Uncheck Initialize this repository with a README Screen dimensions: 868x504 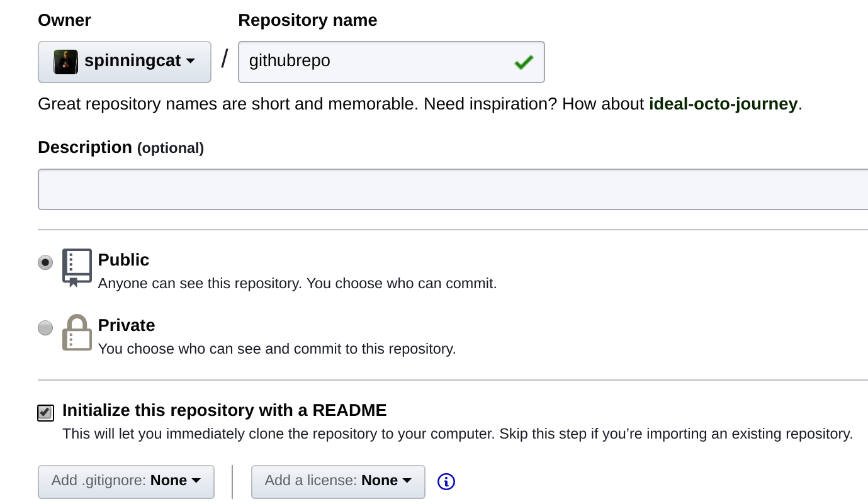coord(45,412)
